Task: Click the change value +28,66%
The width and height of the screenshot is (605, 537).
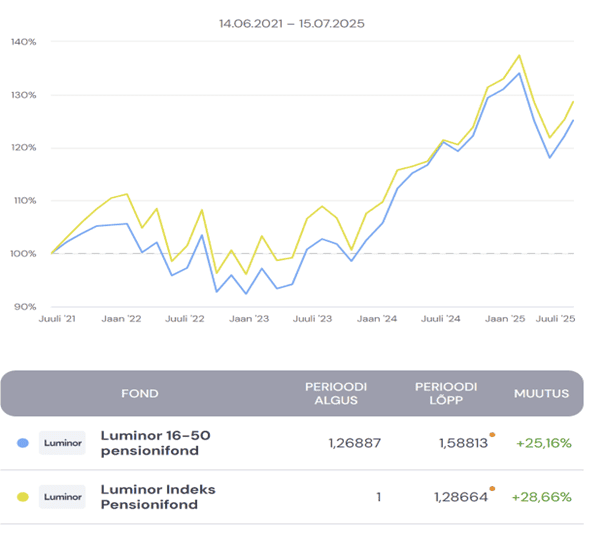Action: click(x=541, y=497)
